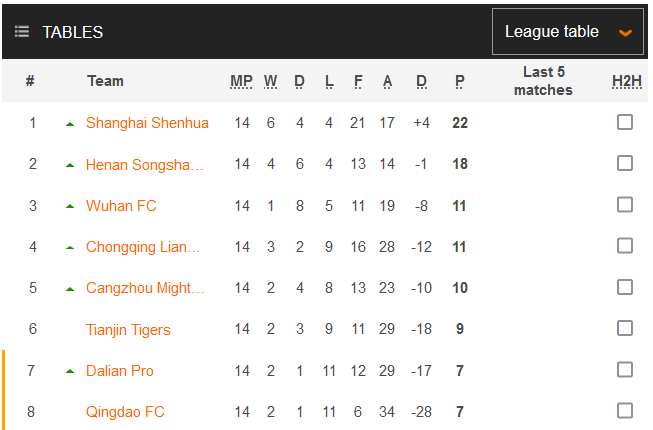Viewport: 653px width, 430px height.
Task: Open the Qingdao FC team page
Action: (125, 412)
